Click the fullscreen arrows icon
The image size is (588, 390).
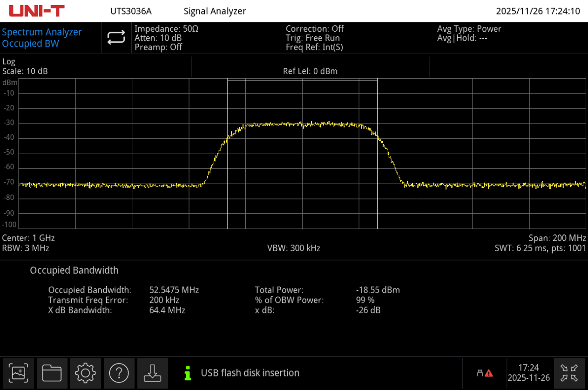[569, 373]
